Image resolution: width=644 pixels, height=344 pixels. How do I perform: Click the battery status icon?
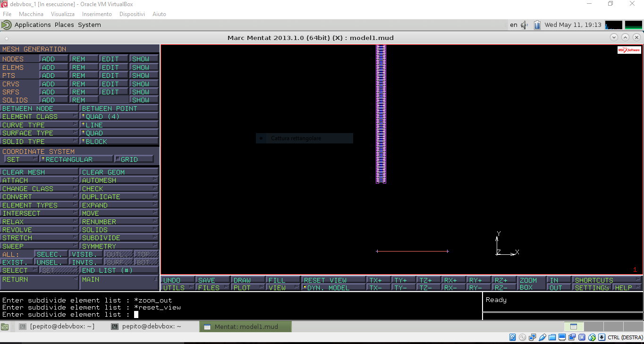537,25
